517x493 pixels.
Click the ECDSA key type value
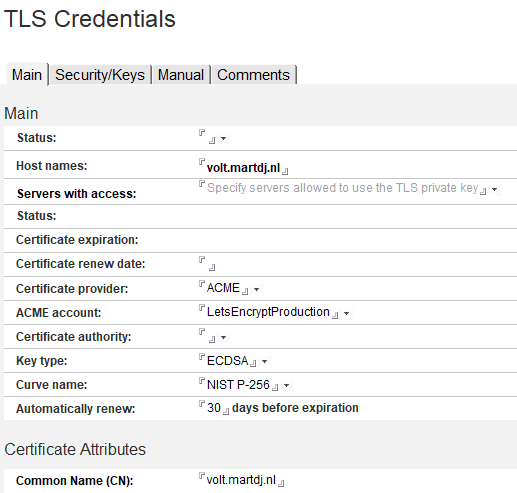coord(227,361)
